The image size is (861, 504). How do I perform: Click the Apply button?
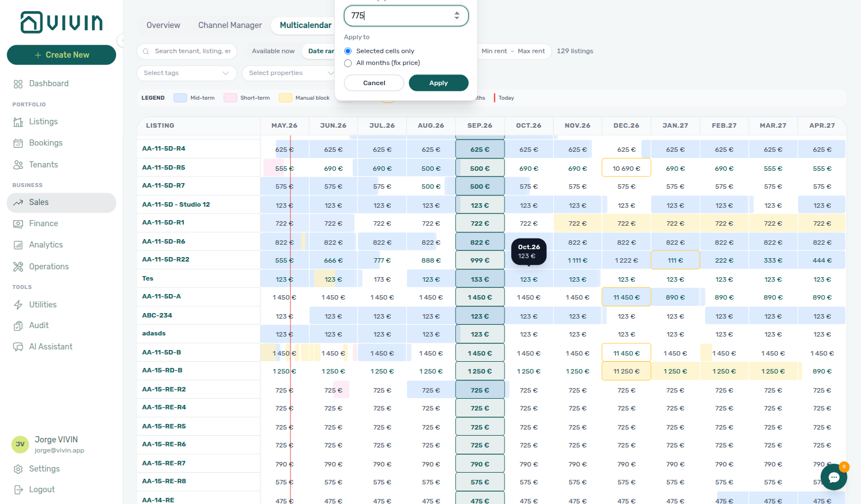(x=438, y=83)
